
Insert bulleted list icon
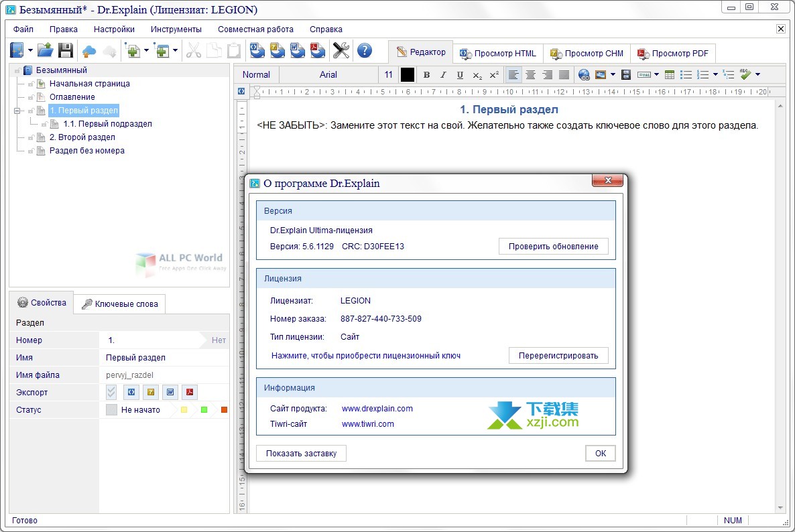coord(686,75)
